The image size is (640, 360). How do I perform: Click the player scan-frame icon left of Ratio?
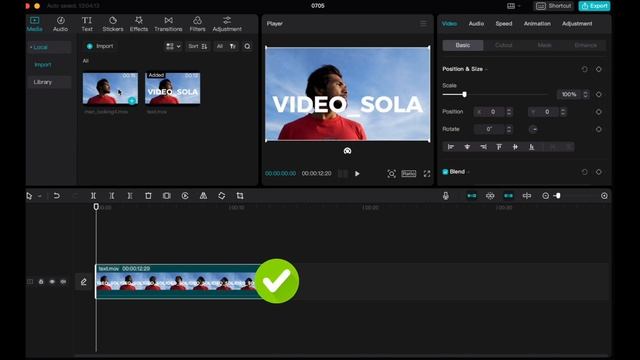pos(391,174)
